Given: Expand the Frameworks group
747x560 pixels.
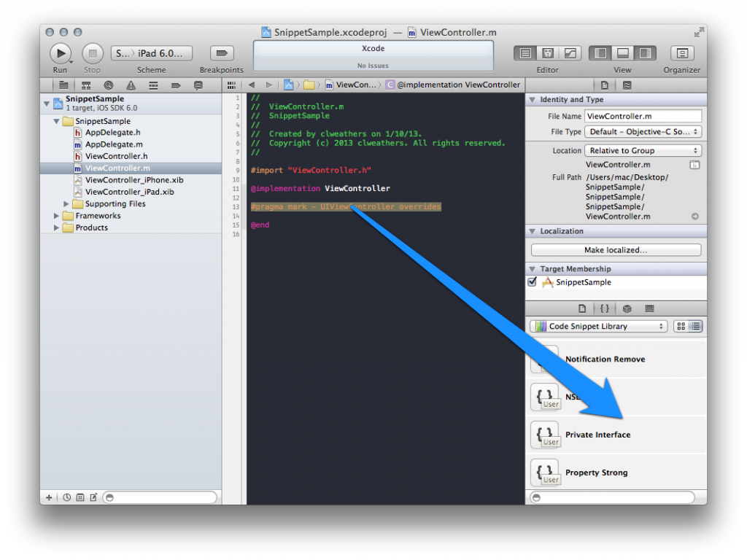Looking at the screenshot, I should point(56,216).
